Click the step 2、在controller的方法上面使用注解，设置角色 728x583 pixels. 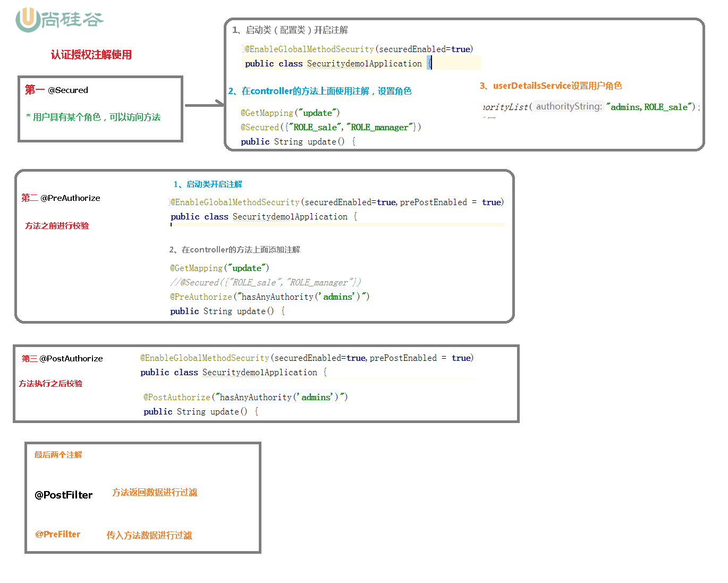pos(320,91)
